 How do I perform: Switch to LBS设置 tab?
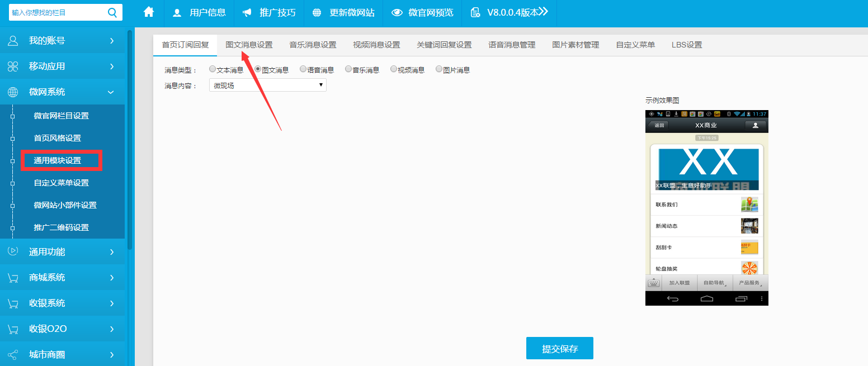point(687,45)
